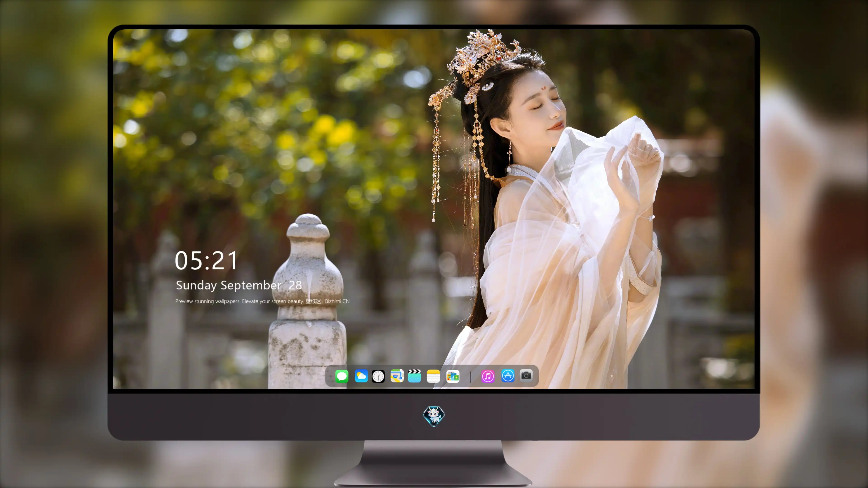Click the dragon logo on monitor chin
Image resolution: width=868 pixels, height=488 pixels.
pos(434,416)
